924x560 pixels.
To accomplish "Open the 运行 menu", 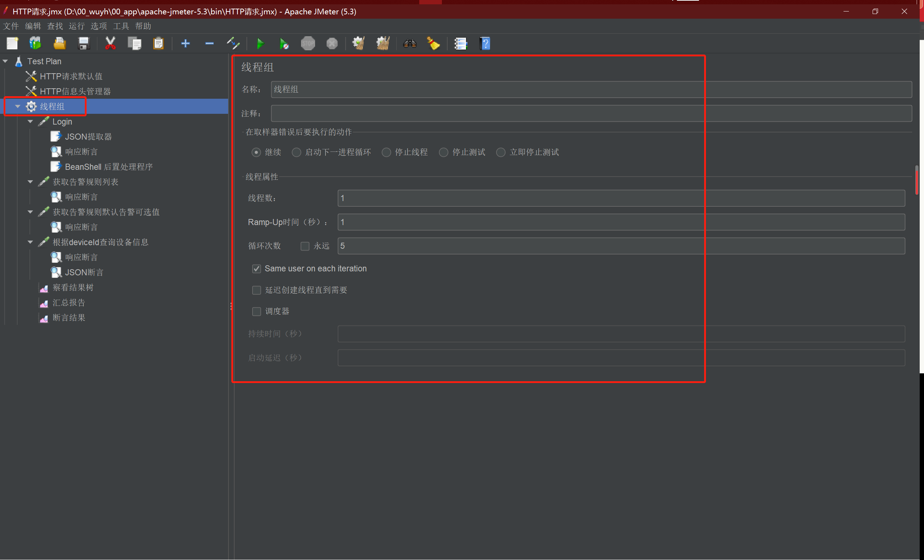I will 77,26.
